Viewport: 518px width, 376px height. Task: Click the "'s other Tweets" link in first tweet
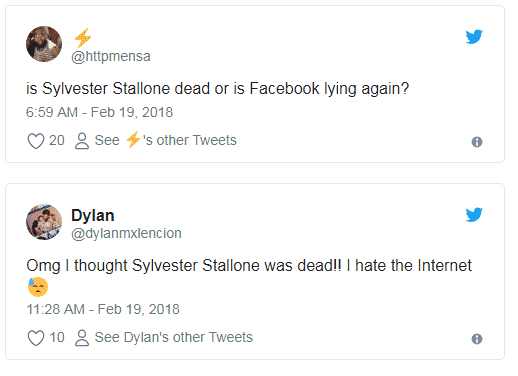click(x=190, y=140)
